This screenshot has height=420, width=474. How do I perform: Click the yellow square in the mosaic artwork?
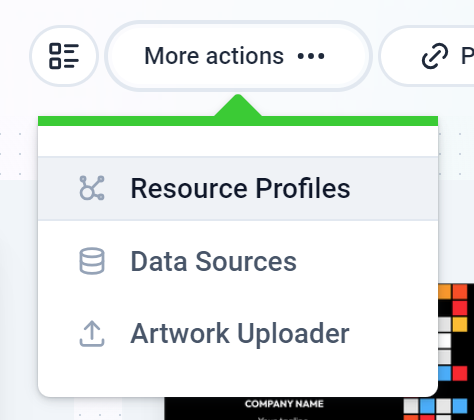(x=460, y=324)
